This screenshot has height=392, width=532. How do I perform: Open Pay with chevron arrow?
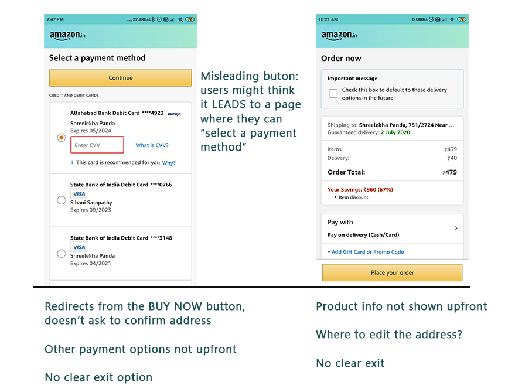pos(456,229)
